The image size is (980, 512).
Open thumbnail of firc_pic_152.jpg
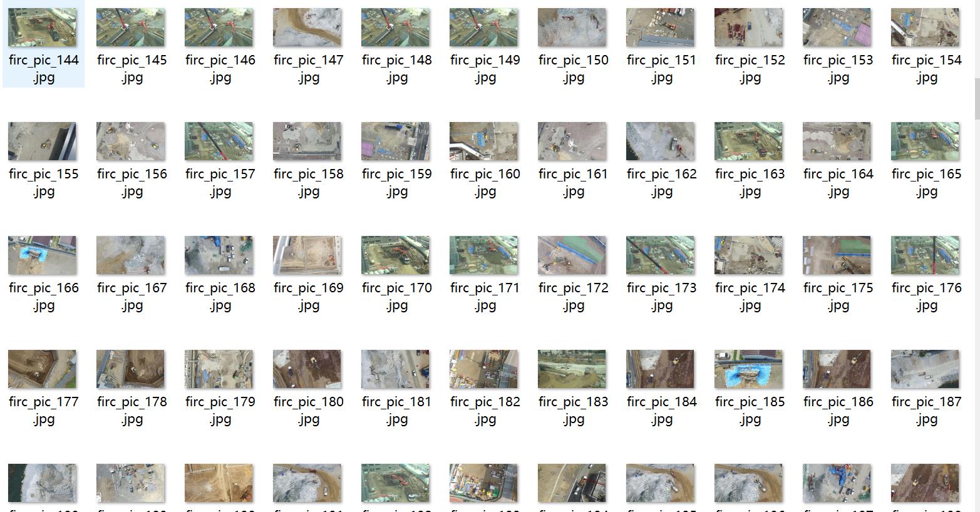[x=748, y=27]
